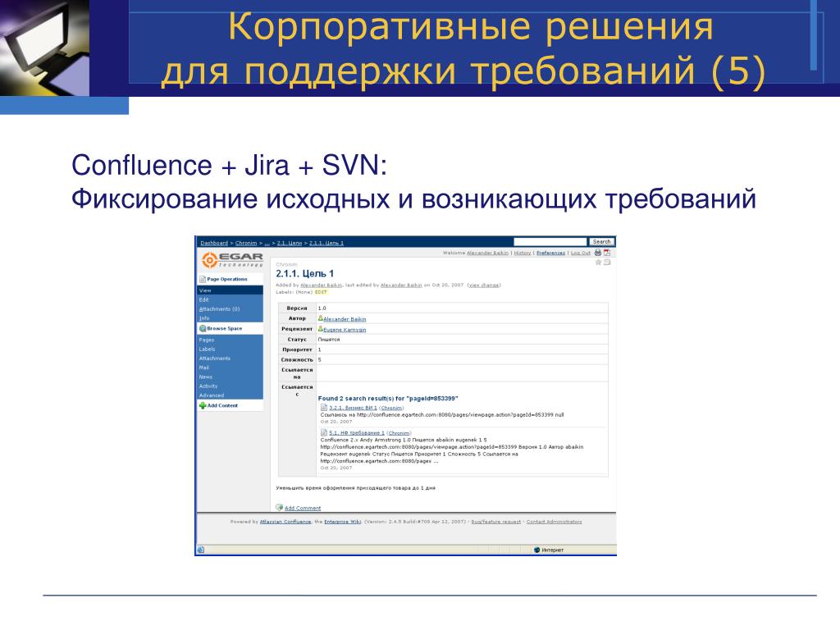Click the Add Content label

tap(222, 405)
